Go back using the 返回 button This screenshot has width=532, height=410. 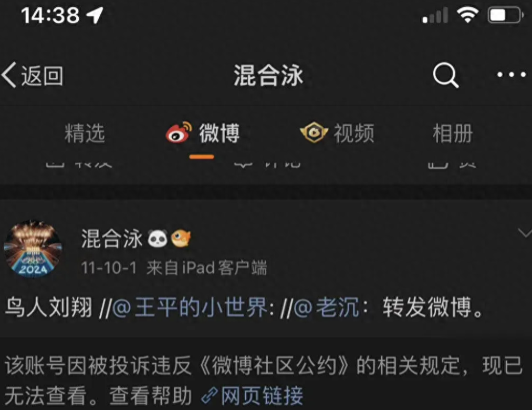click(x=32, y=75)
